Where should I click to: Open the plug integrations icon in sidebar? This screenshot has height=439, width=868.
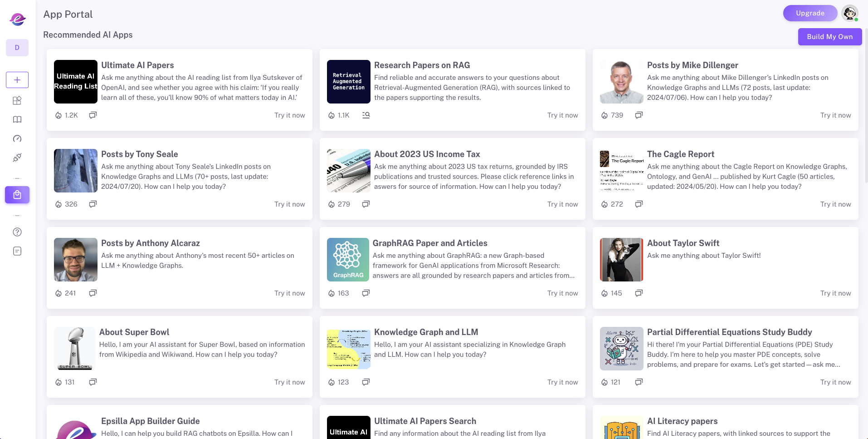[17, 158]
